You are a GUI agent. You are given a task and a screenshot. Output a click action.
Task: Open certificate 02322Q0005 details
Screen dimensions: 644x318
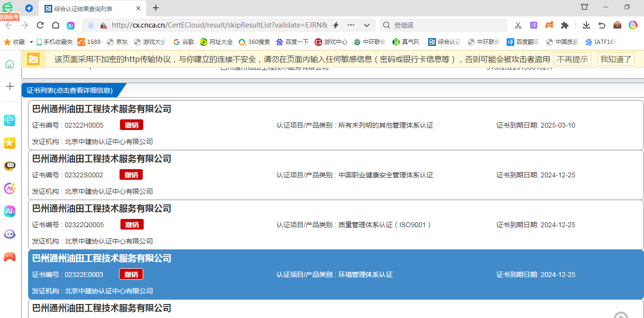pos(336,224)
